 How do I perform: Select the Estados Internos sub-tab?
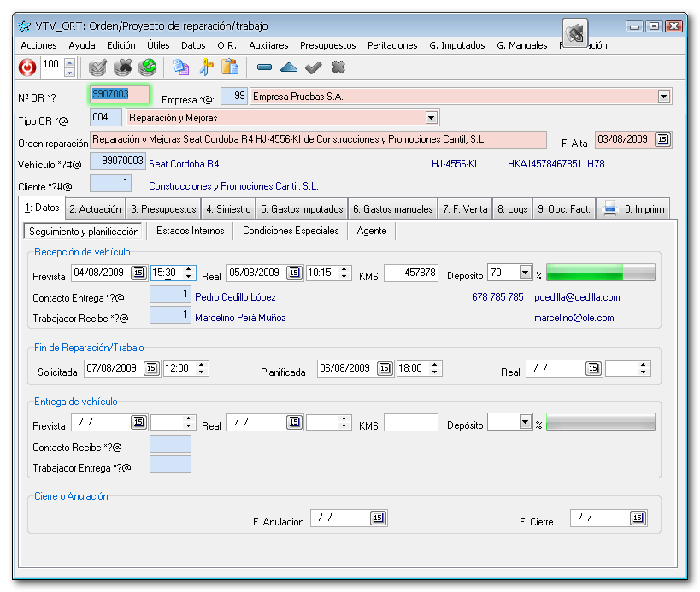[x=191, y=231]
